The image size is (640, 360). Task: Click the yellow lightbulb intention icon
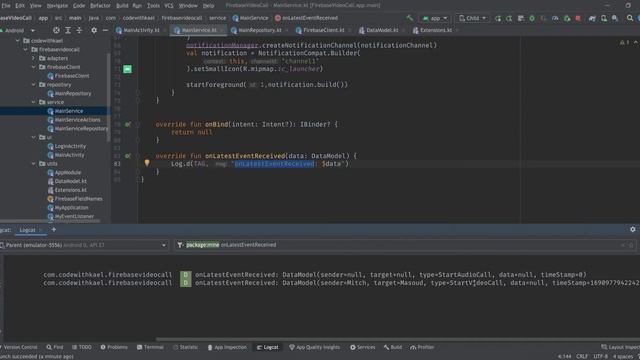click(x=147, y=163)
